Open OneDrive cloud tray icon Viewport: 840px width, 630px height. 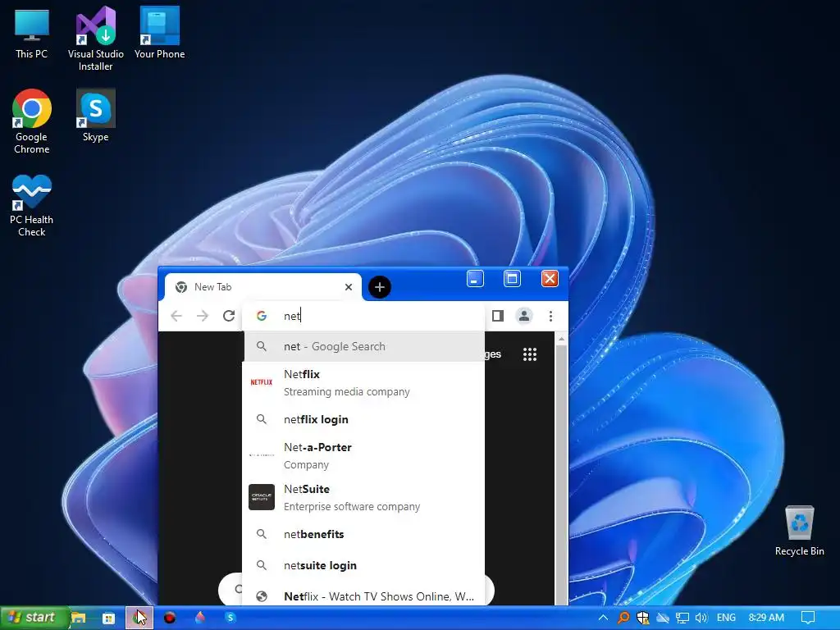pyautogui.click(x=663, y=618)
